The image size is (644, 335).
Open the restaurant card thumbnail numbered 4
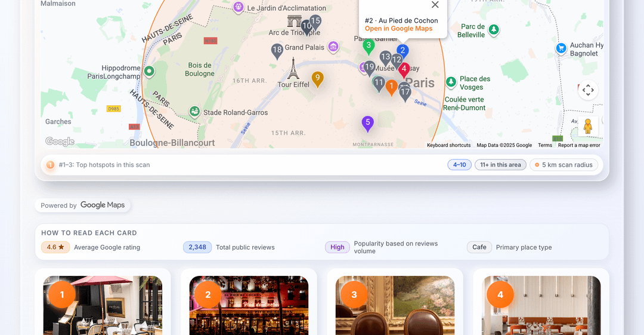click(x=541, y=305)
